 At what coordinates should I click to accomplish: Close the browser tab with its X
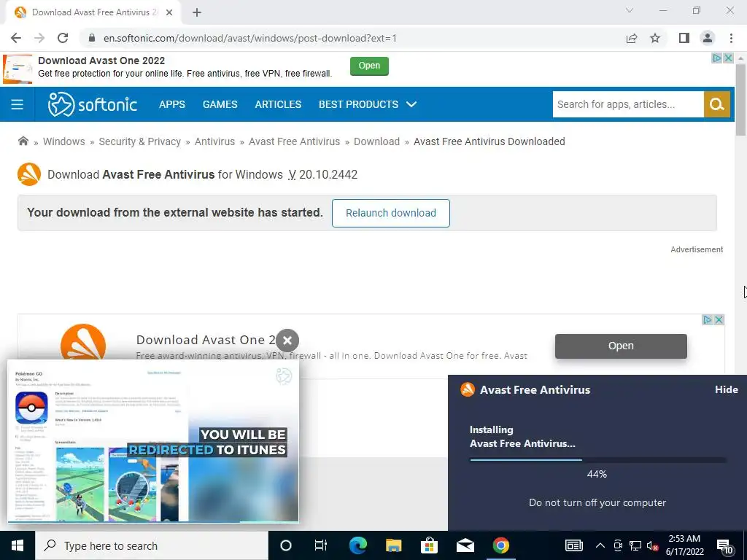point(169,12)
